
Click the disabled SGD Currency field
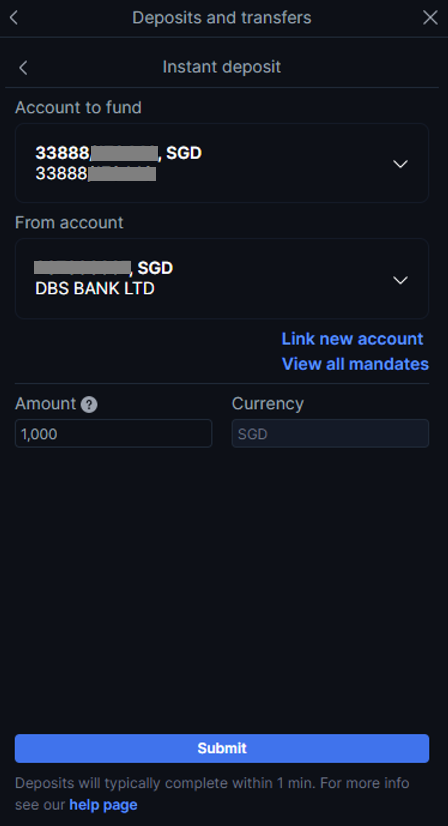click(330, 434)
